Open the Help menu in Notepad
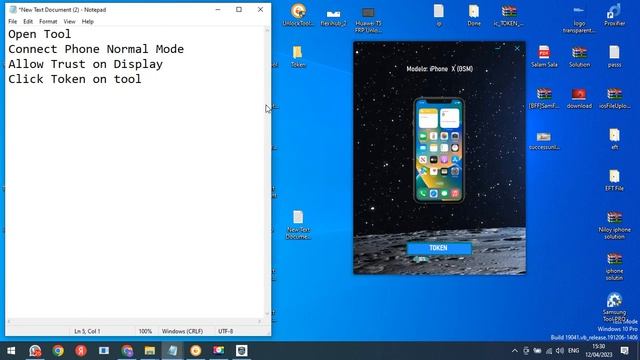Image resolution: width=640 pixels, height=360 pixels. click(88, 21)
